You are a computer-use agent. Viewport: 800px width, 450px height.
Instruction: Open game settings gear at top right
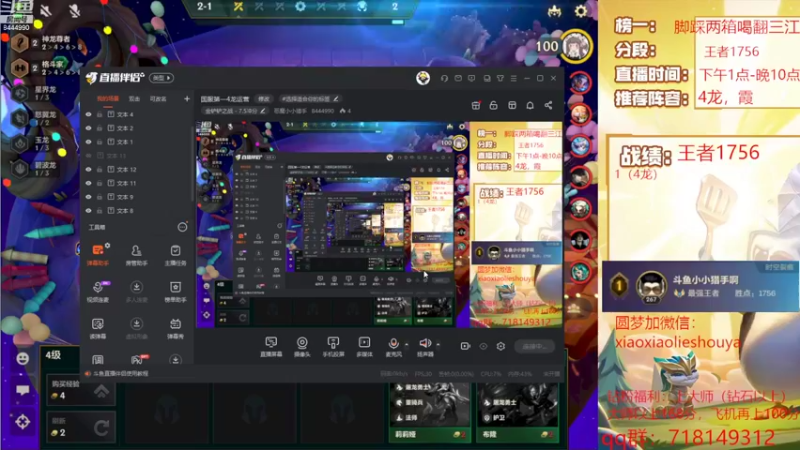(581, 11)
